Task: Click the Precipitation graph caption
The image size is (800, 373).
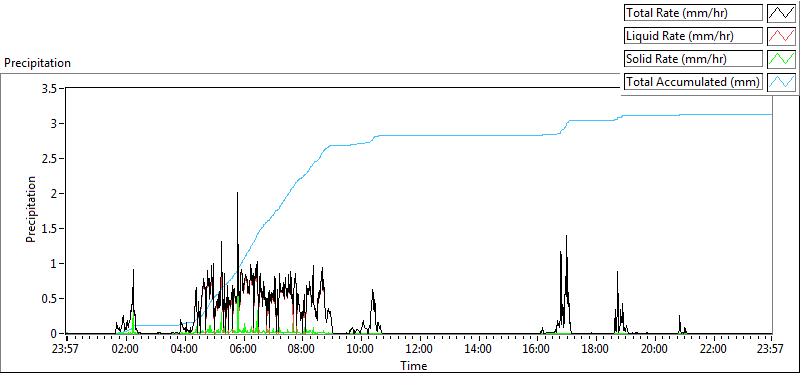Action: click(x=37, y=63)
